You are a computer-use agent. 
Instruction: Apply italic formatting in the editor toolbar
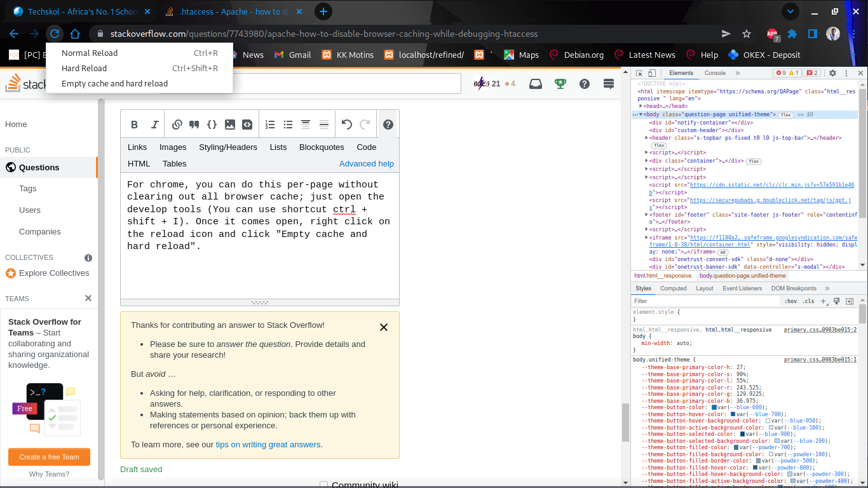154,125
